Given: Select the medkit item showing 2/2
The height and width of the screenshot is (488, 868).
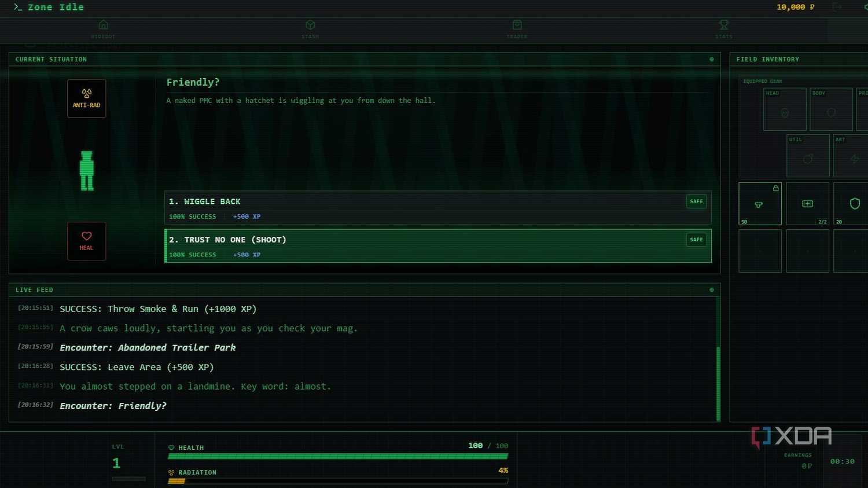Looking at the screenshot, I should (x=807, y=204).
